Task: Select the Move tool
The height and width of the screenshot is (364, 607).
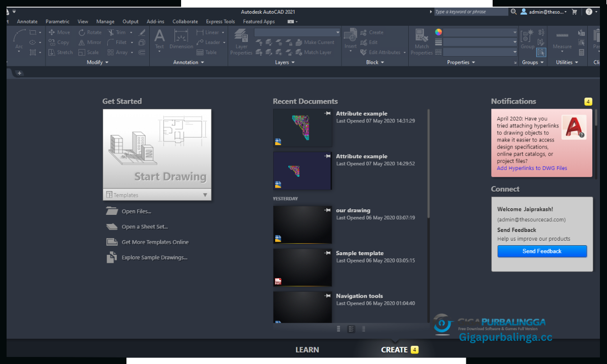Action: [59, 32]
